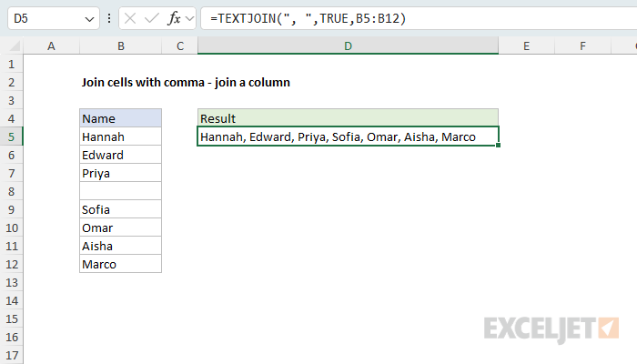This screenshot has height=364, width=637.
Task: Select the joined names result cell D5
Action: (x=349, y=136)
